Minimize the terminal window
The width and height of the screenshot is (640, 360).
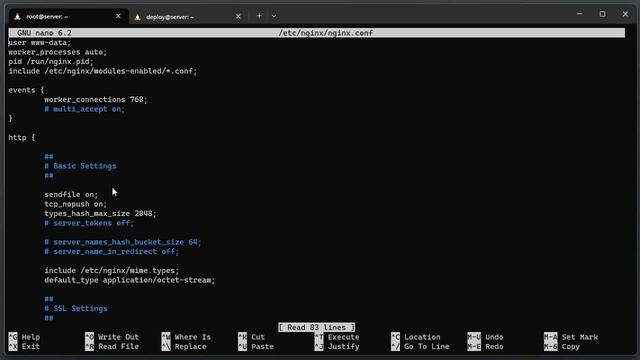580,14
